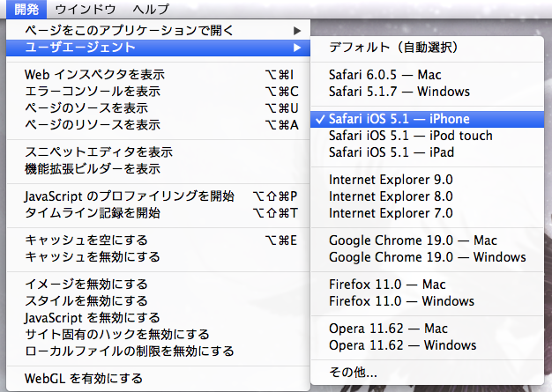Choose その他... custom user agent
552x392 pixels.
click(x=427, y=373)
